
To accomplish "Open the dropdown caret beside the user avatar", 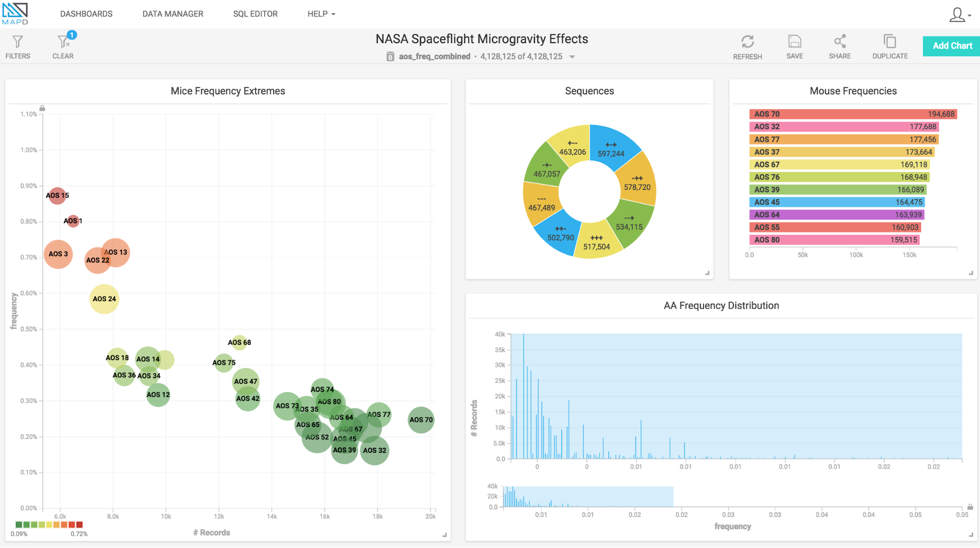I will [970, 16].
